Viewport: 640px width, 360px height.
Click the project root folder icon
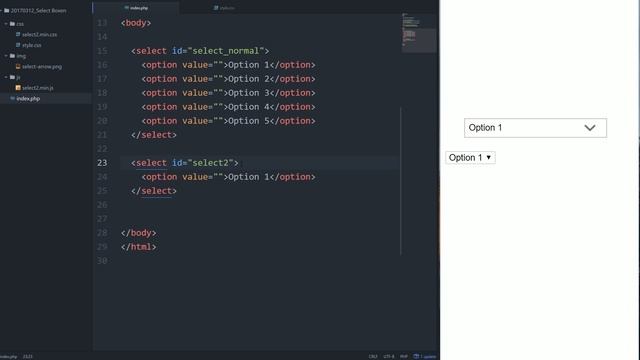tap(7, 11)
